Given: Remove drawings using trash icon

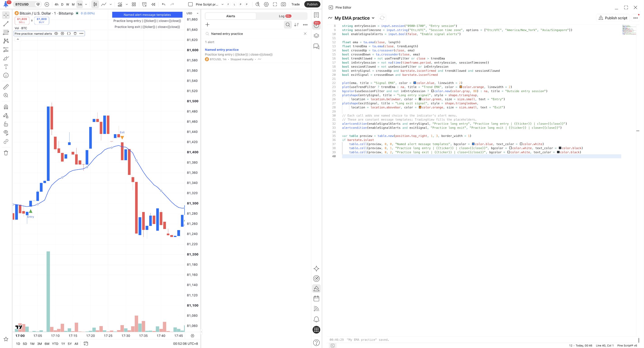Looking at the screenshot, I should tap(6, 153).
